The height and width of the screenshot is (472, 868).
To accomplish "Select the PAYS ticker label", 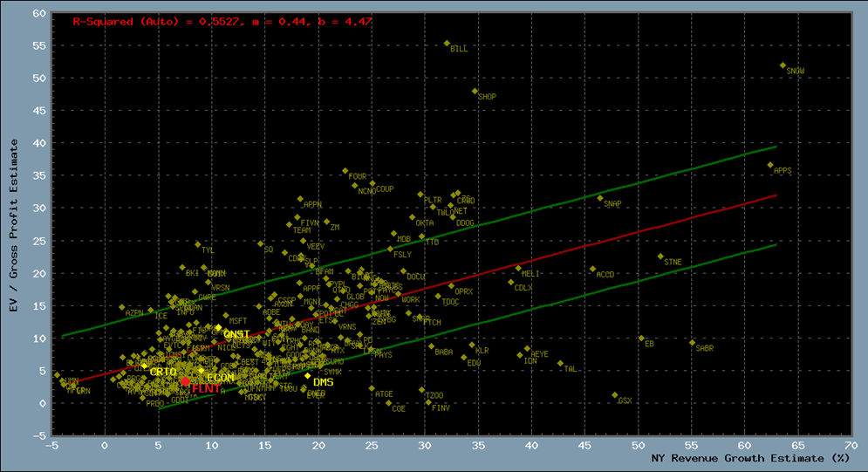I will pos(383,355).
